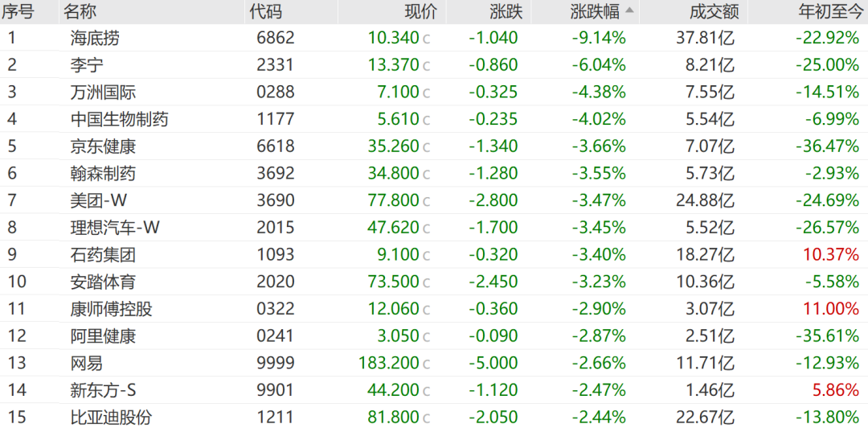
Task: Click 康师傅控股 stock name
Action: pyautogui.click(x=111, y=310)
